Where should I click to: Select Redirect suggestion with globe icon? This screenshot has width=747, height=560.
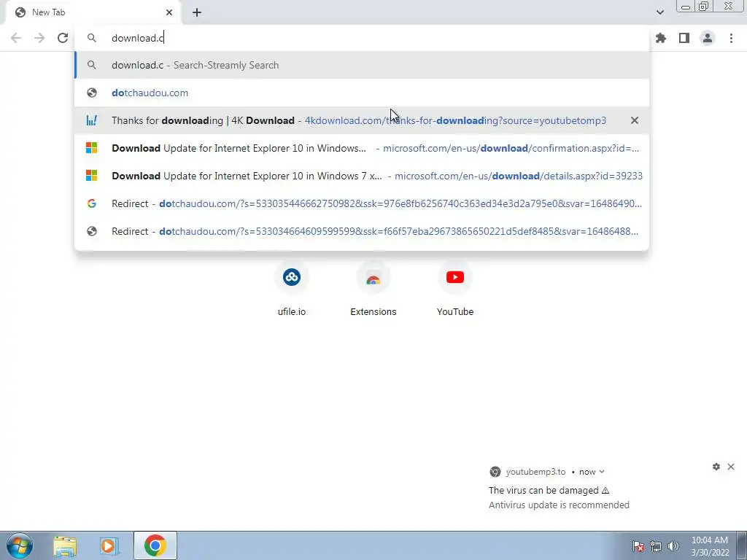(x=362, y=231)
